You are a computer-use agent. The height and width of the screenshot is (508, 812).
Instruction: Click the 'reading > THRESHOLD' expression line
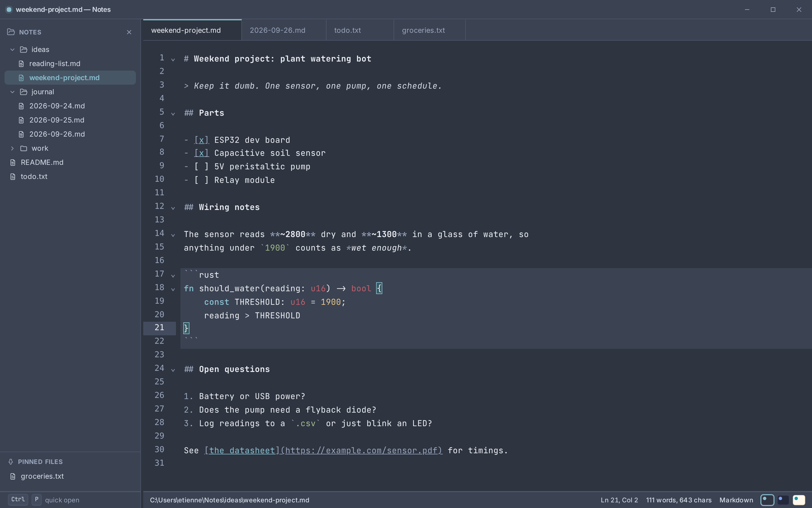click(252, 316)
